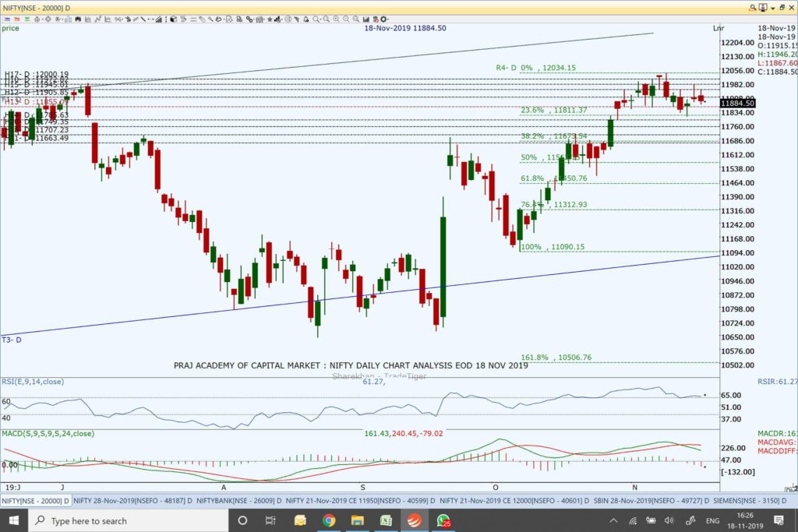Click the blue chart-type icon in toolbar

(x=7, y=19)
